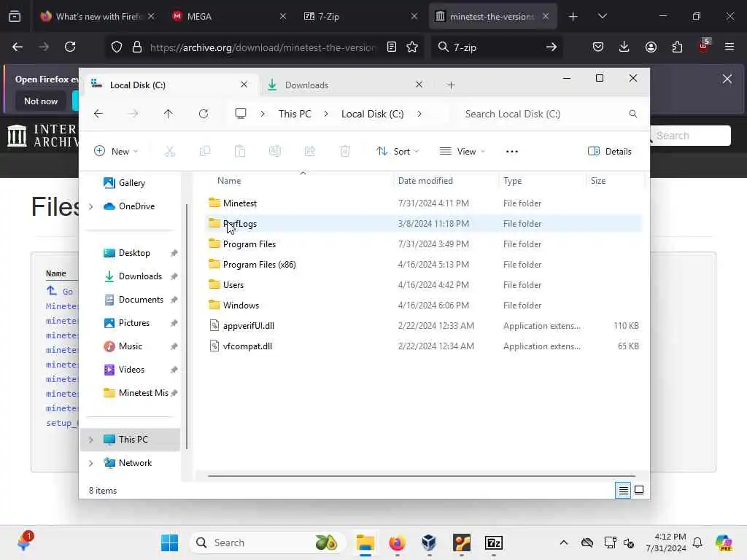Refresh the Local Disk (C:) folder view

click(x=204, y=114)
